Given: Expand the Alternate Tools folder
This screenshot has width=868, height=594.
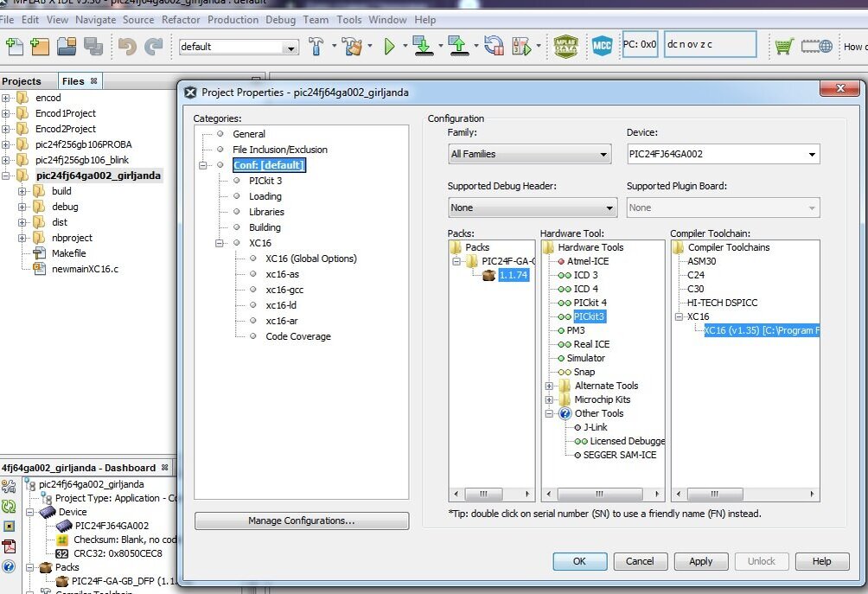Looking at the screenshot, I should click(549, 386).
